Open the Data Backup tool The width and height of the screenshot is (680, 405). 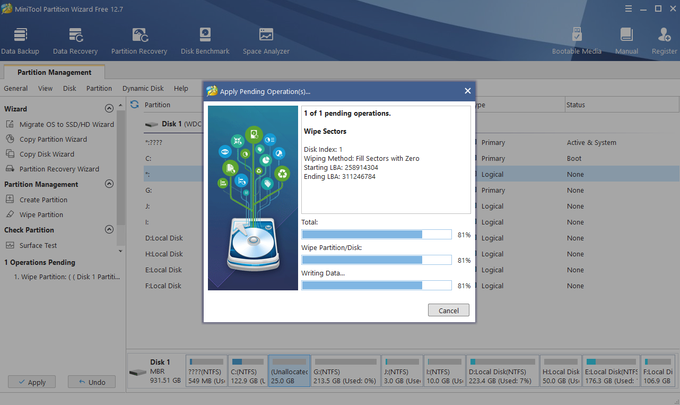click(20, 38)
